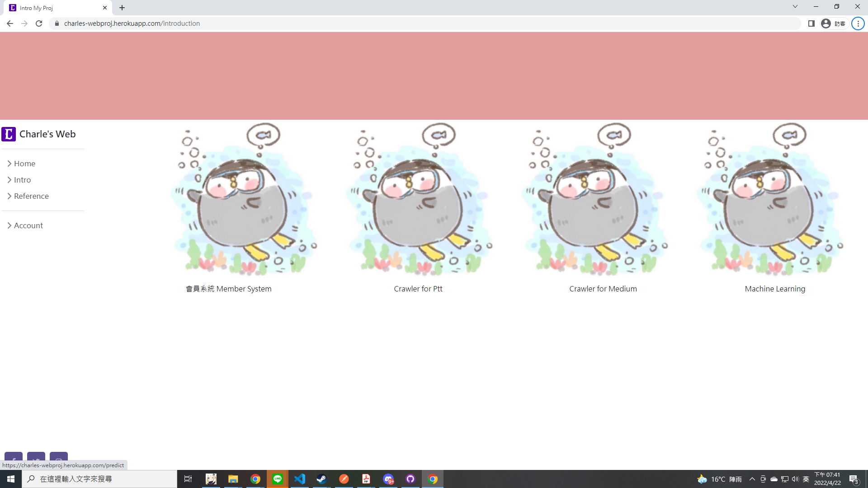
Task: Open the Crawler for Medium penguin thumbnail
Action: click(x=594, y=199)
